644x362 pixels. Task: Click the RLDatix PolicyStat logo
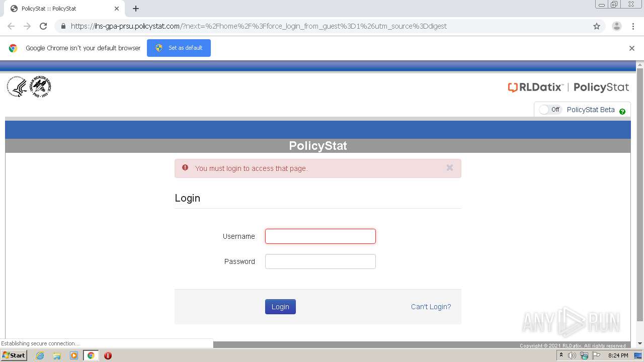point(569,87)
